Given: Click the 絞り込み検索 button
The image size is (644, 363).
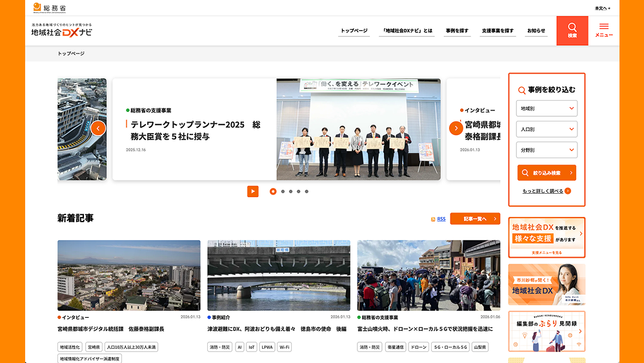Looking at the screenshot, I should click(x=547, y=173).
